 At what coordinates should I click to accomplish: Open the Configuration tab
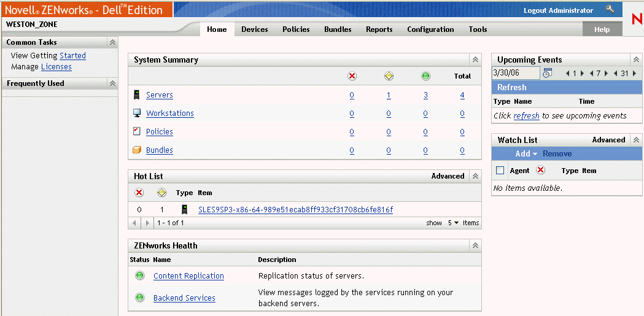(430, 29)
